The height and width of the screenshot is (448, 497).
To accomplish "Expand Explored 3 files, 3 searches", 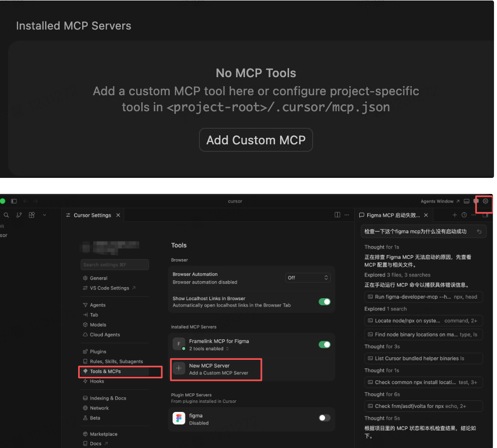I will [397, 275].
